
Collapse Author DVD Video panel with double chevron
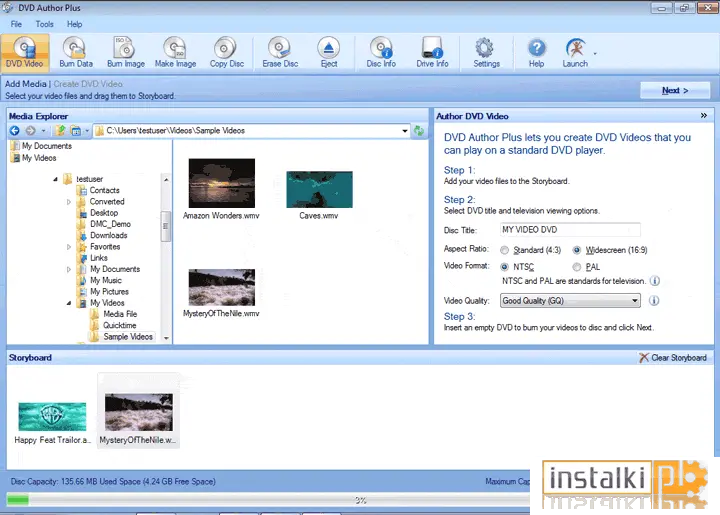704,116
